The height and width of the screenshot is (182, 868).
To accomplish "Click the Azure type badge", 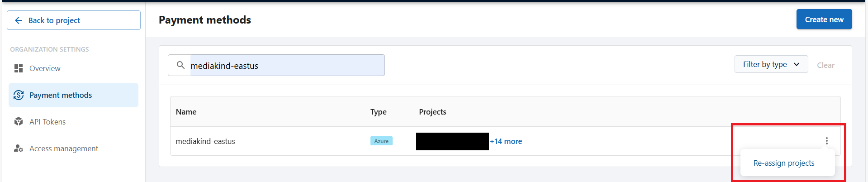I will pos(381,141).
